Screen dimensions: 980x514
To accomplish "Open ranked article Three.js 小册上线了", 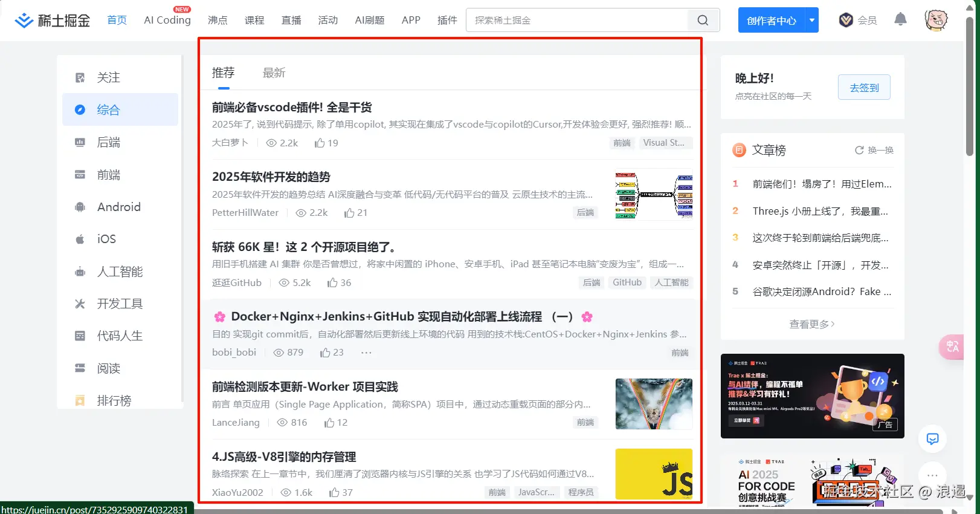I will point(820,211).
